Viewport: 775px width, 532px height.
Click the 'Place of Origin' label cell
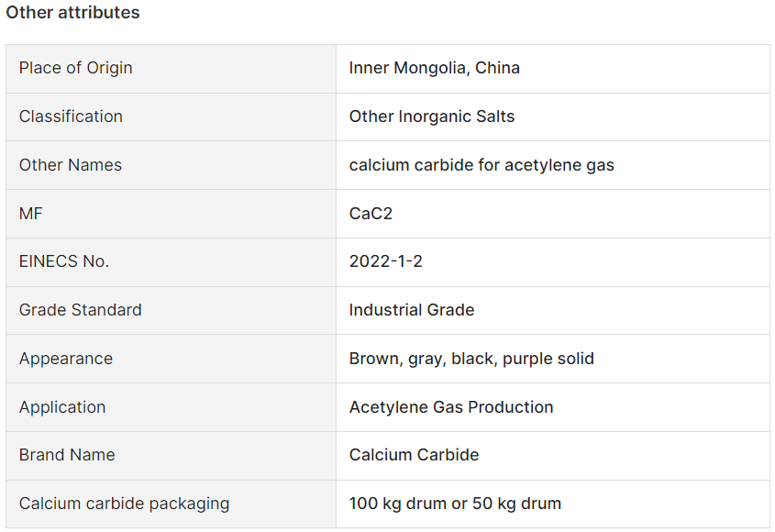coord(76,68)
